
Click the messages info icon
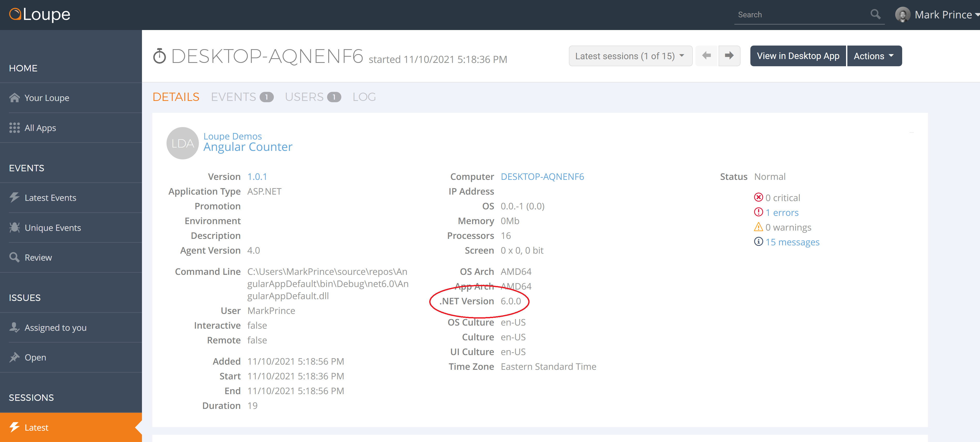coord(758,242)
